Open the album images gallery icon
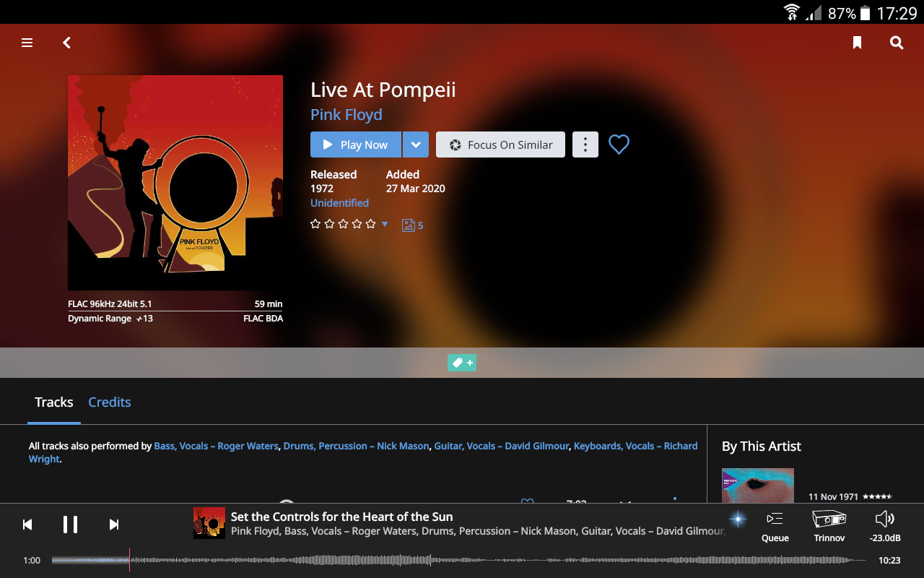924x578 pixels. [x=409, y=225]
